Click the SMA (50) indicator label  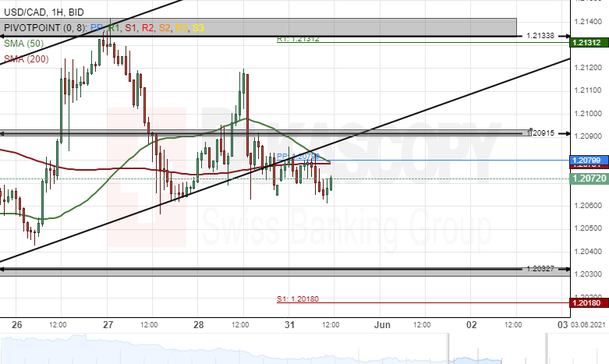[23, 43]
